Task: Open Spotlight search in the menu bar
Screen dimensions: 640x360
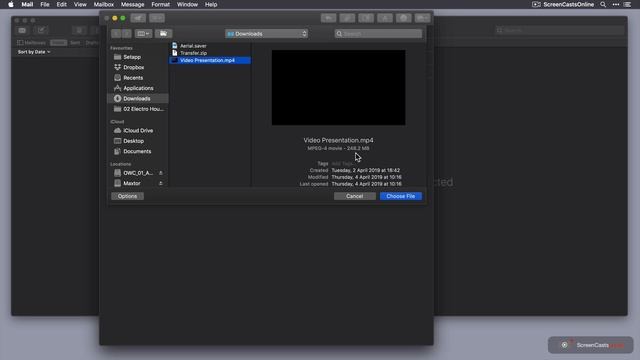Action: pos(603,4)
